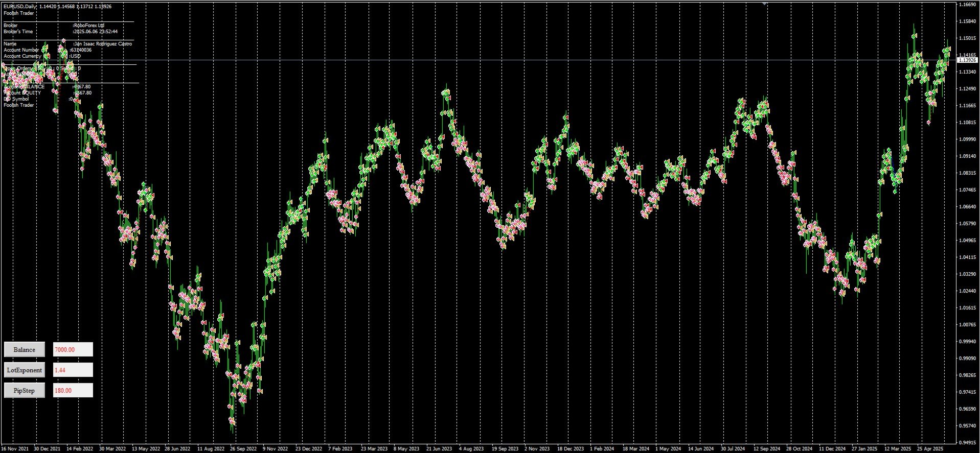Click the Account Number label
Screen dimensions: 980x453
click(x=21, y=50)
